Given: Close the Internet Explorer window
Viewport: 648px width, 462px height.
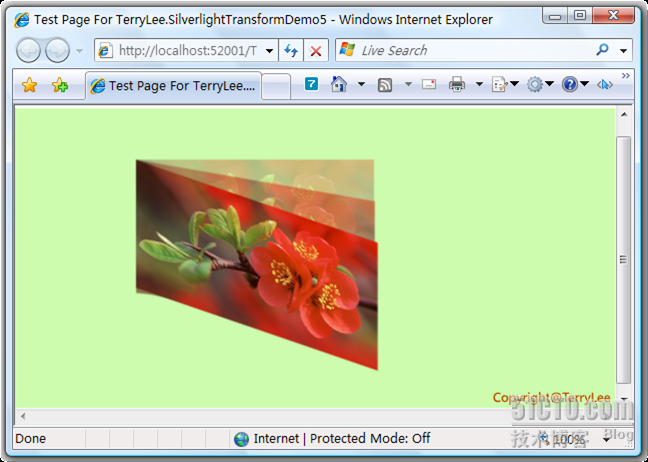Looking at the screenshot, I should [613, 16].
